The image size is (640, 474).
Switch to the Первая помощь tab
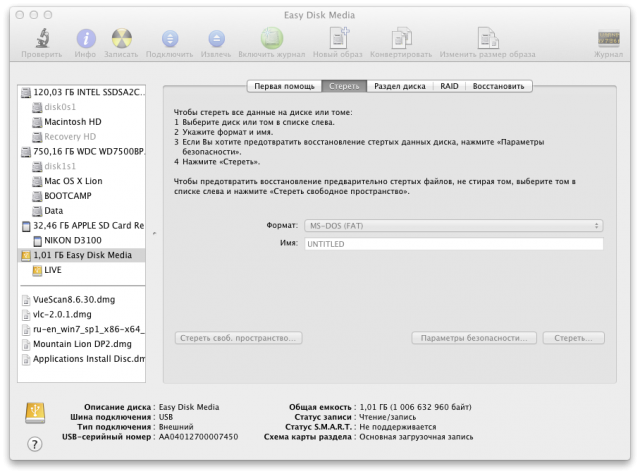(x=284, y=86)
